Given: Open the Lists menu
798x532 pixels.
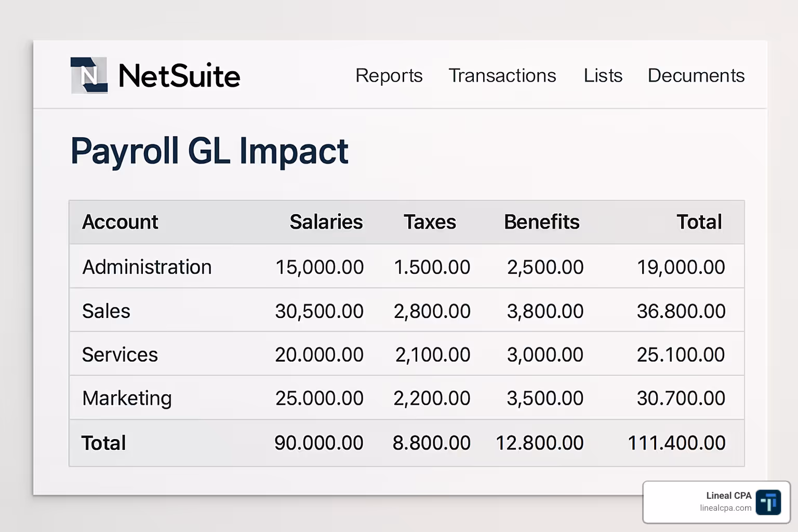Looking at the screenshot, I should [603, 75].
